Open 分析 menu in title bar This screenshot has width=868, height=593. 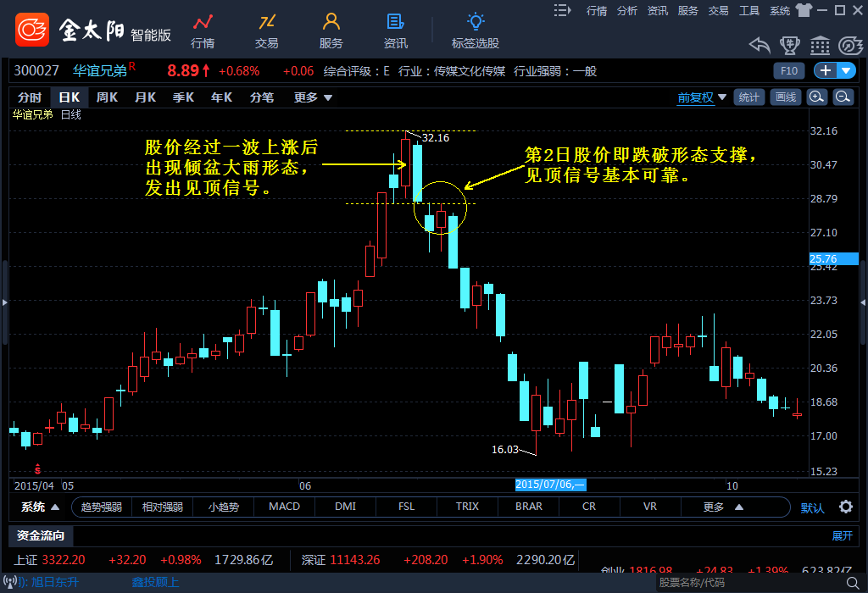pos(627,10)
